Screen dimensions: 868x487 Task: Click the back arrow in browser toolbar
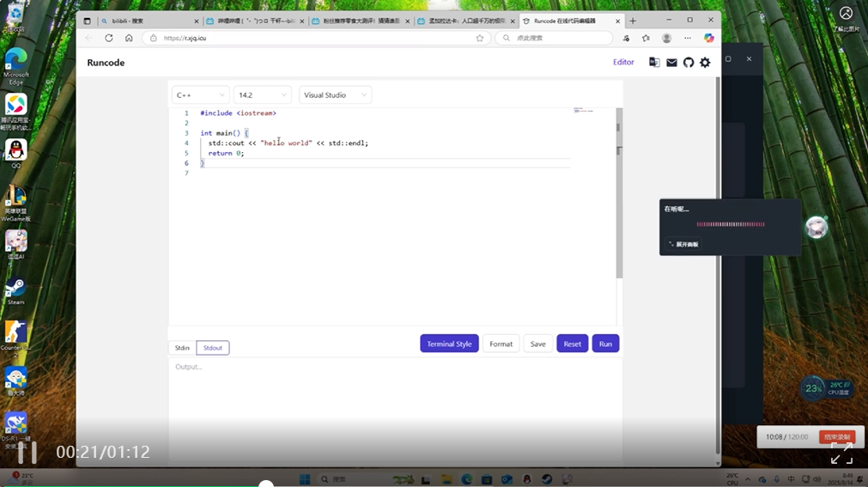(89, 39)
